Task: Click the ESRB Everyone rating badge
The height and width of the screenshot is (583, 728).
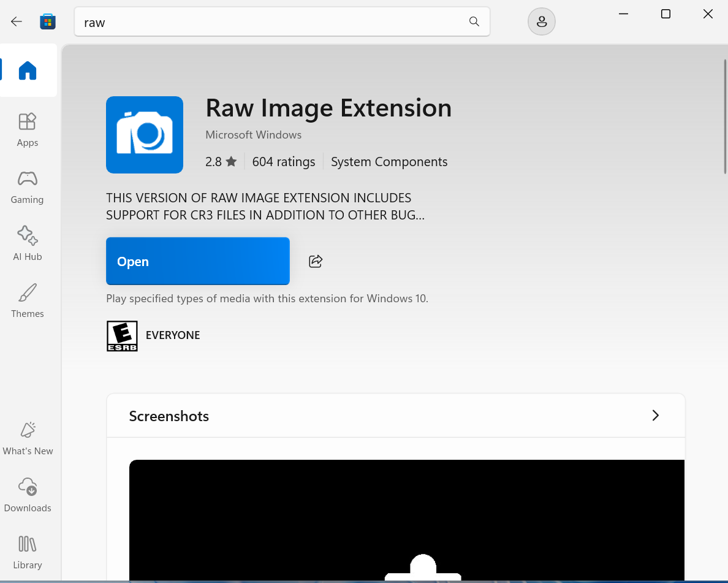Action: pos(122,336)
